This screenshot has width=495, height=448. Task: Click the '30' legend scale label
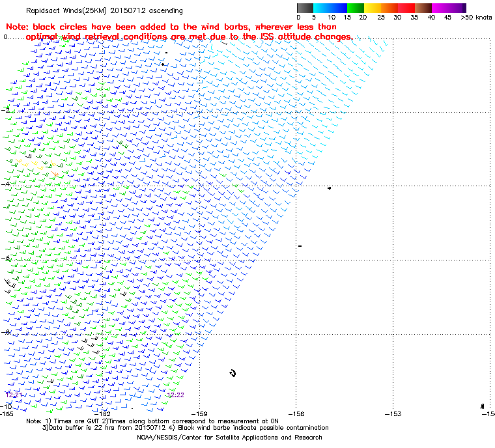(x=397, y=18)
